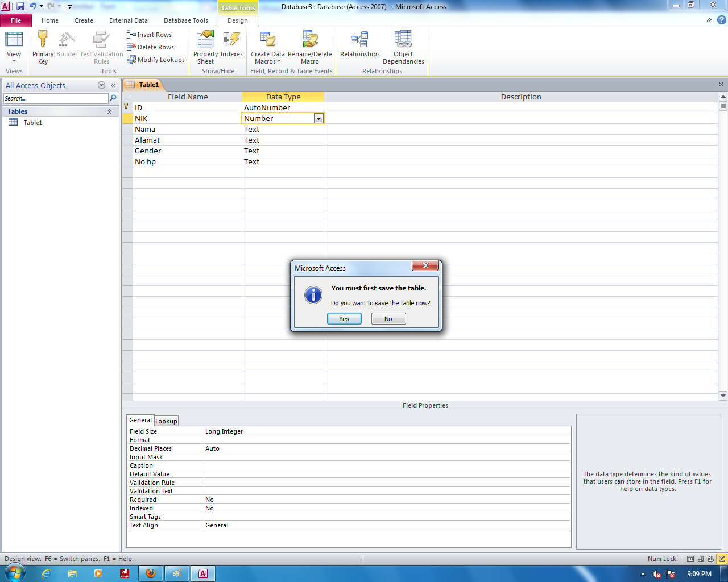Select the Nama field name cell

187,129
